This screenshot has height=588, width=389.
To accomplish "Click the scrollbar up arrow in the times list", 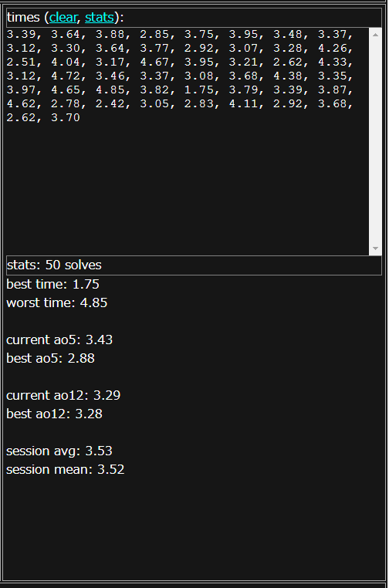I will pos(375,35).
